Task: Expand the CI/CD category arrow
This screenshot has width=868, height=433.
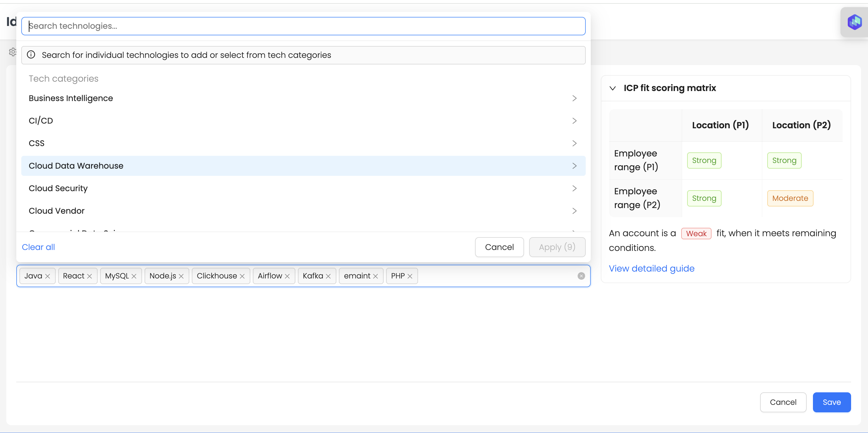Action: [x=574, y=121]
